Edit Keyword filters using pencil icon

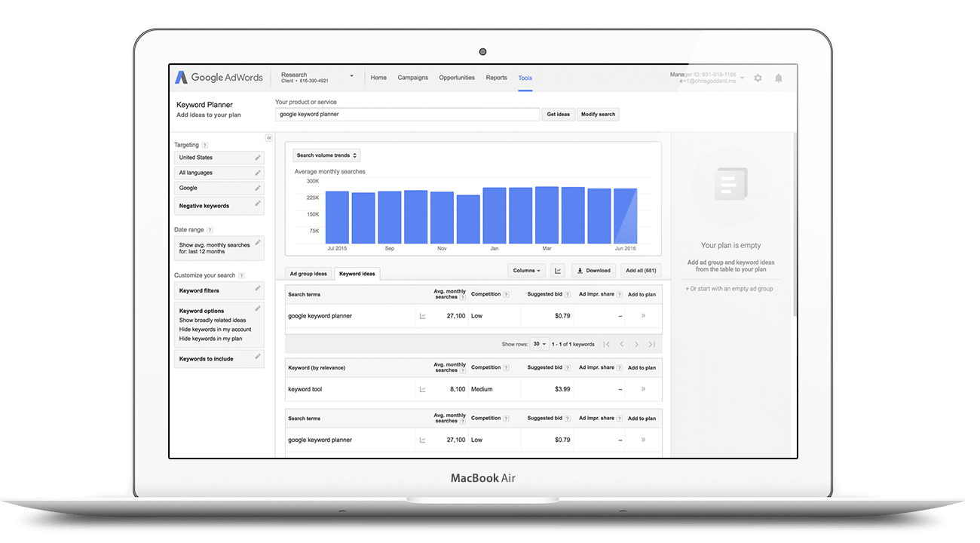tap(258, 289)
